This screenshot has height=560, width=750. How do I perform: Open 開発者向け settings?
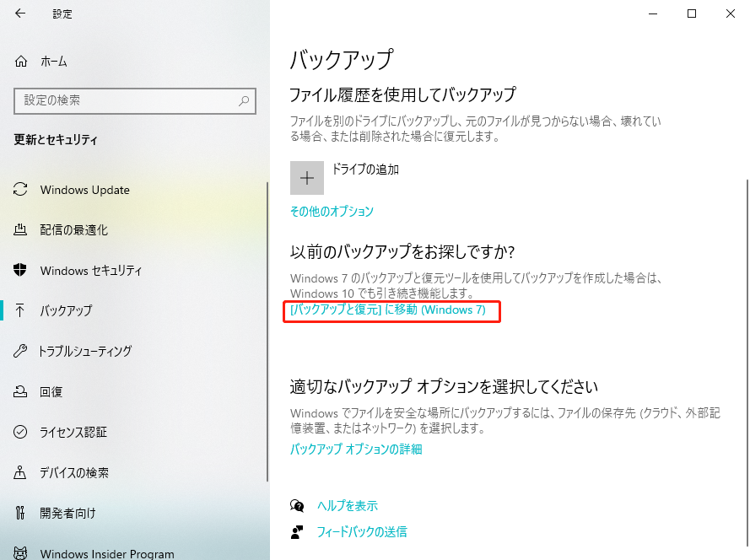tap(67, 513)
